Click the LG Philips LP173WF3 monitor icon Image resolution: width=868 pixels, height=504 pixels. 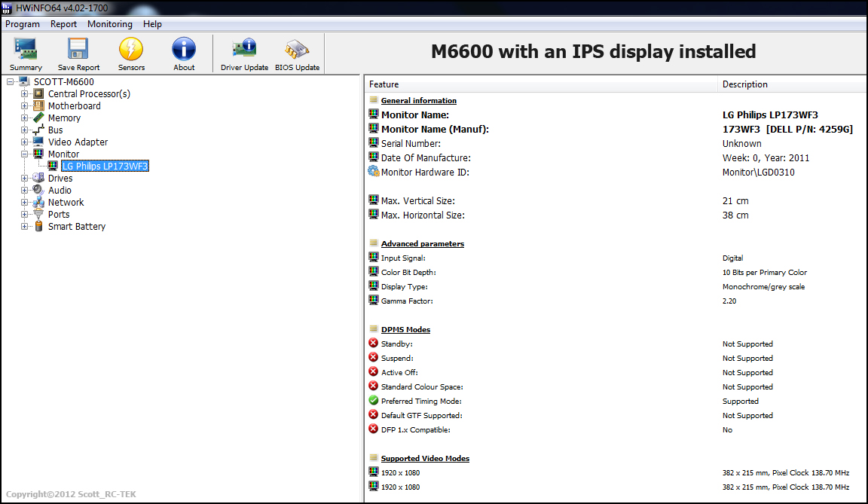[x=53, y=166]
